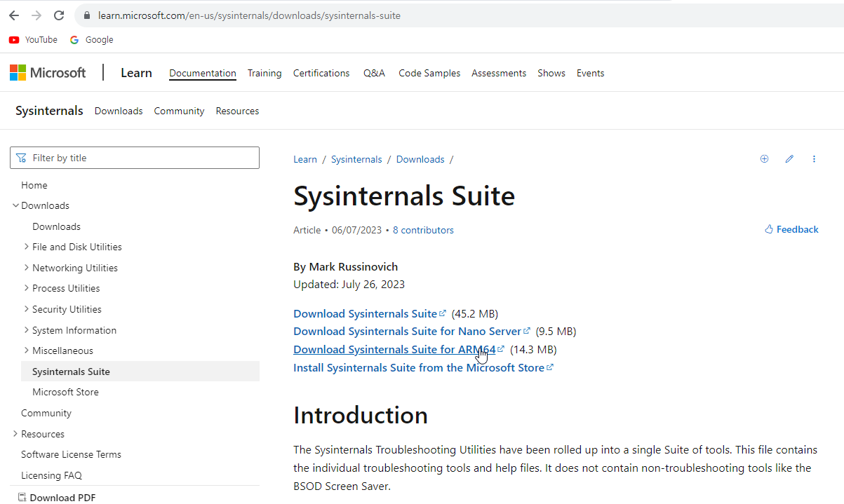
Task: Click the Sysinternals breadcrumb link
Action: [x=356, y=159]
